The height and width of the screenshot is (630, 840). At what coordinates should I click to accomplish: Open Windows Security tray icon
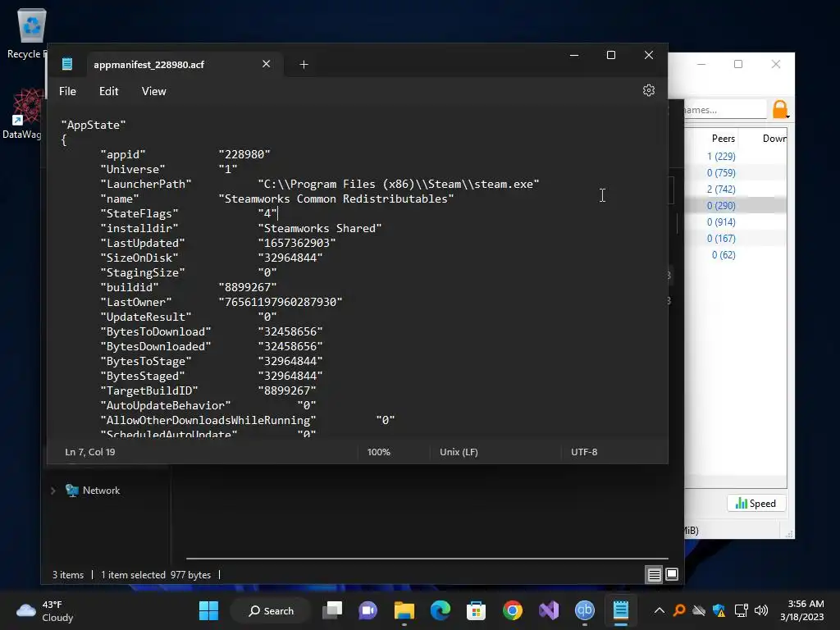click(719, 610)
